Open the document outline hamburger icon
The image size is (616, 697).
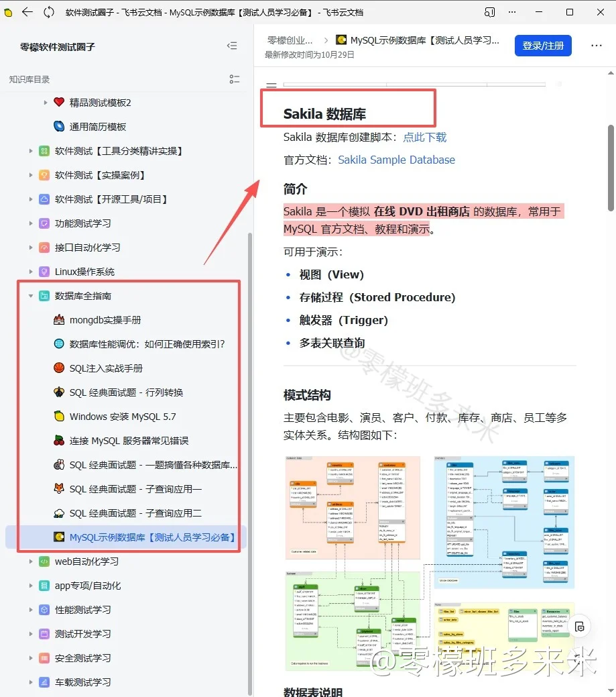click(x=271, y=85)
